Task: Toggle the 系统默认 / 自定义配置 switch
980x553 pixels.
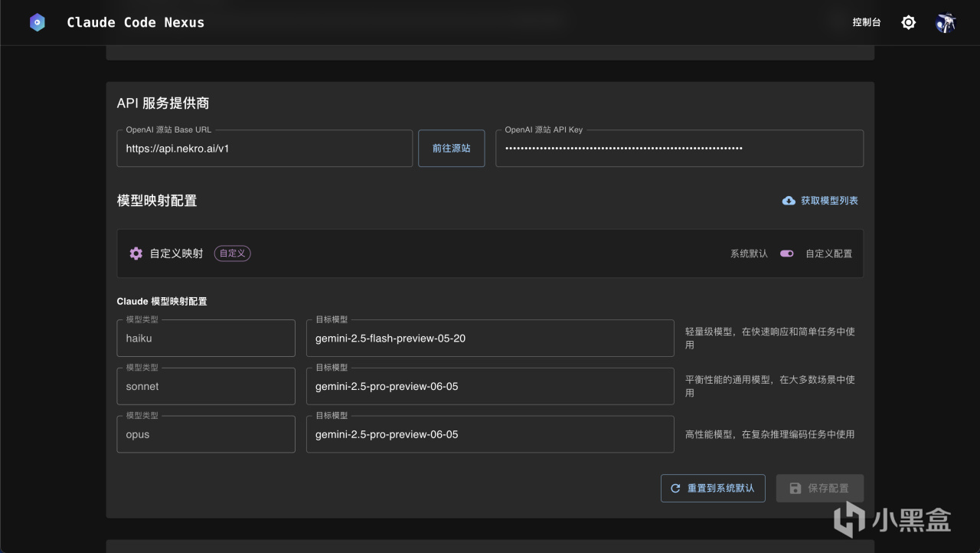Action: 786,254
